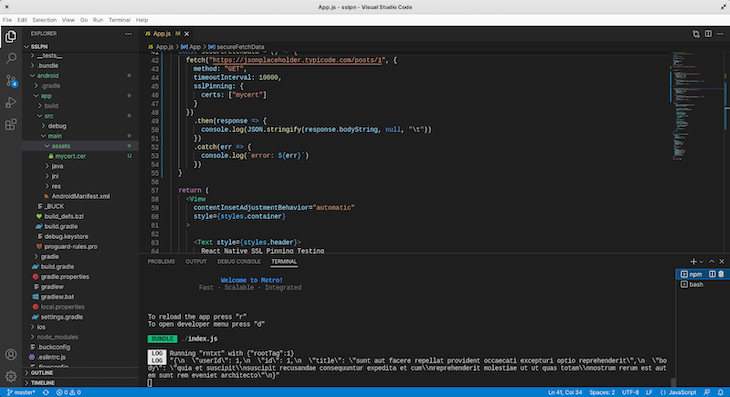Open the Run menu
This screenshot has width=730, height=397.
[x=98, y=20]
